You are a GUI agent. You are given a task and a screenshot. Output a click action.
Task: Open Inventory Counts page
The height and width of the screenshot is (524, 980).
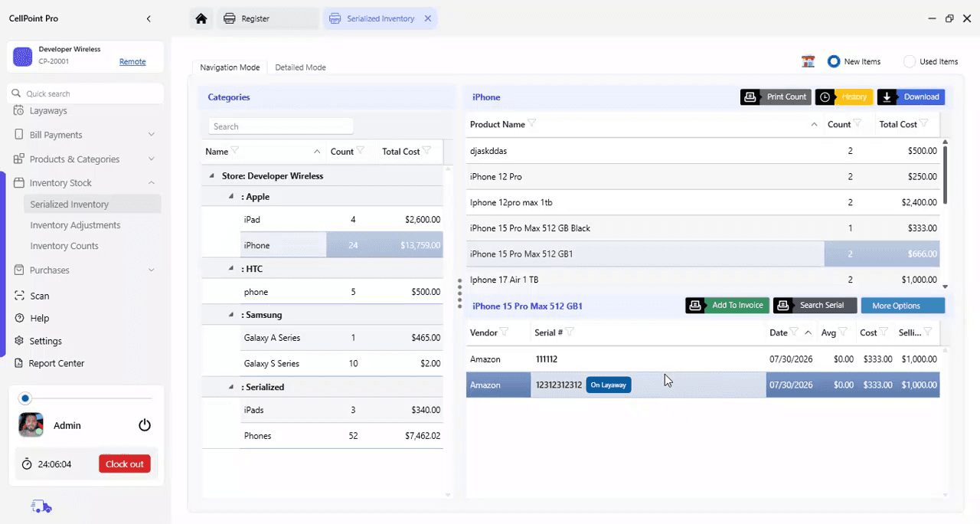pos(64,246)
